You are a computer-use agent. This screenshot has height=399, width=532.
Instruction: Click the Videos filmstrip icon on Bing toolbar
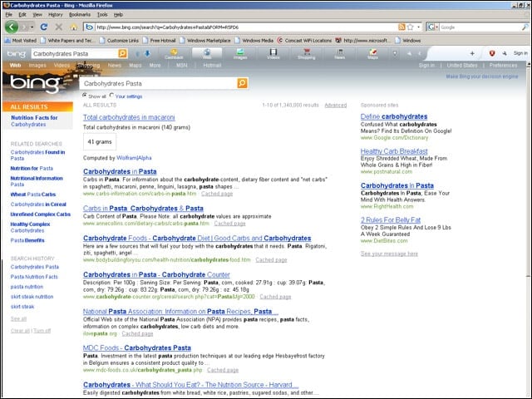273,53
